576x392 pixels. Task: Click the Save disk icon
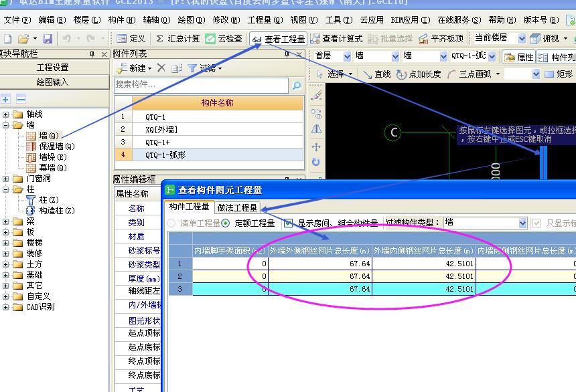tap(48, 39)
